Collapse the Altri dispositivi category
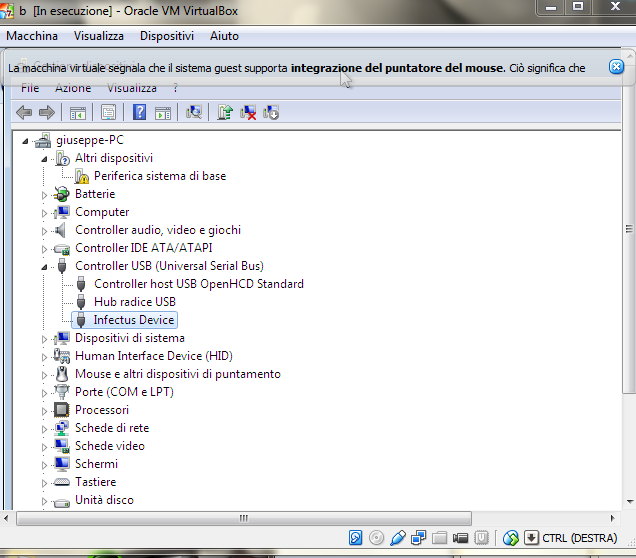 pos(44,159)
